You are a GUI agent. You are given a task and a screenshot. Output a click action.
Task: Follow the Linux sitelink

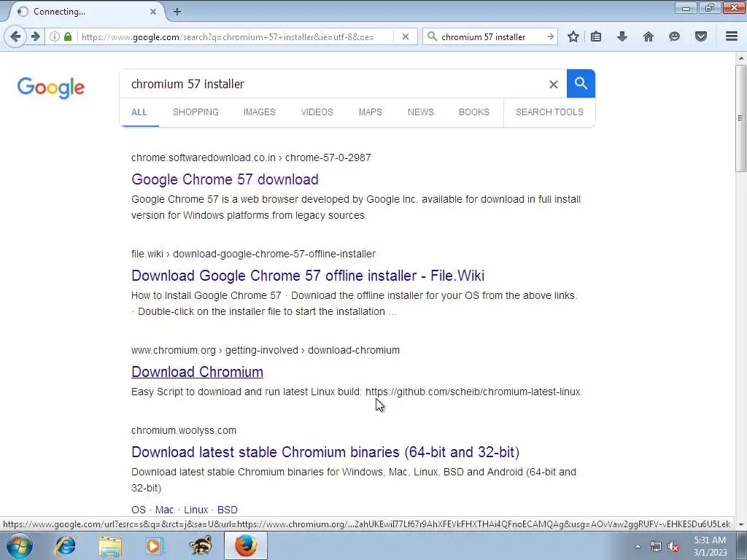196,510
